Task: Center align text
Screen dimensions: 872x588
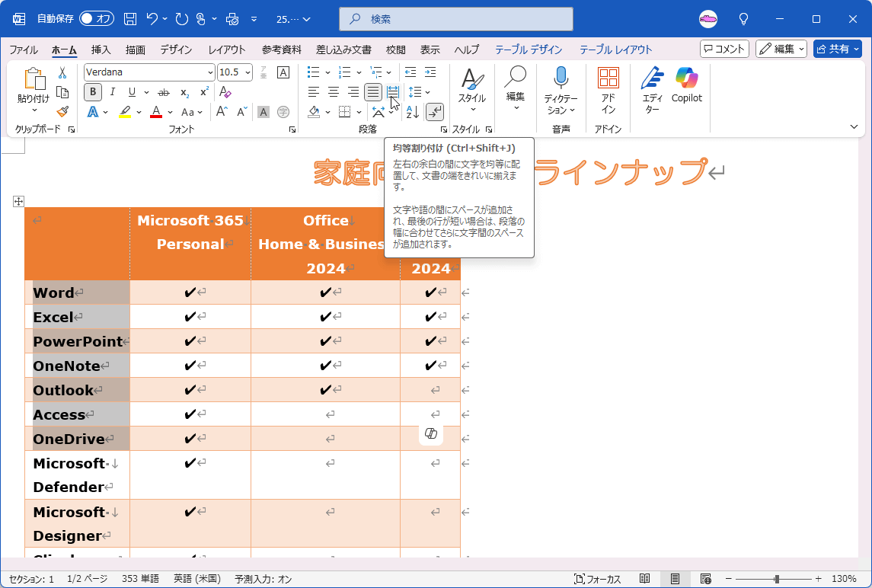Action: (x=334, y=92)
